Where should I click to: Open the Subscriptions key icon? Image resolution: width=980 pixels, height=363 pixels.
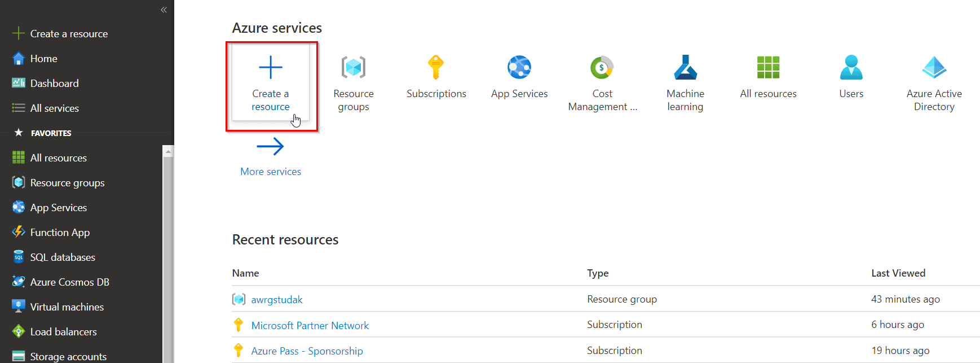coord(436,68)
